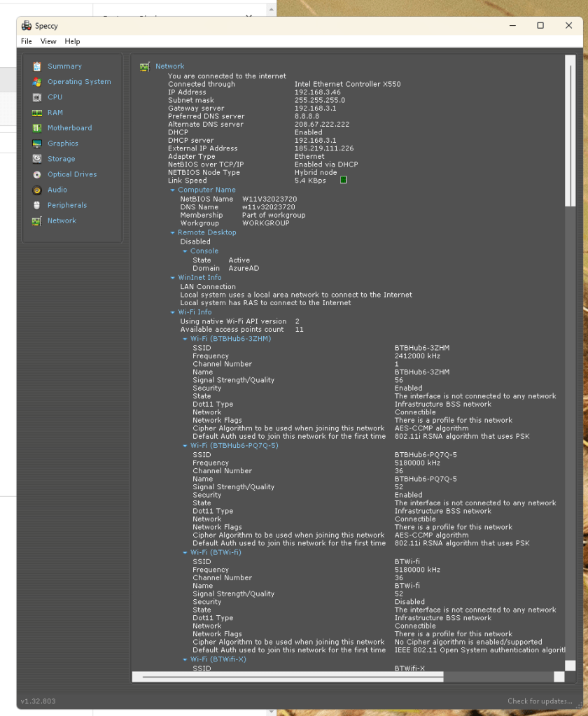View Optical Drives section
Screen dimensions: 588x716
click(72, 174)
